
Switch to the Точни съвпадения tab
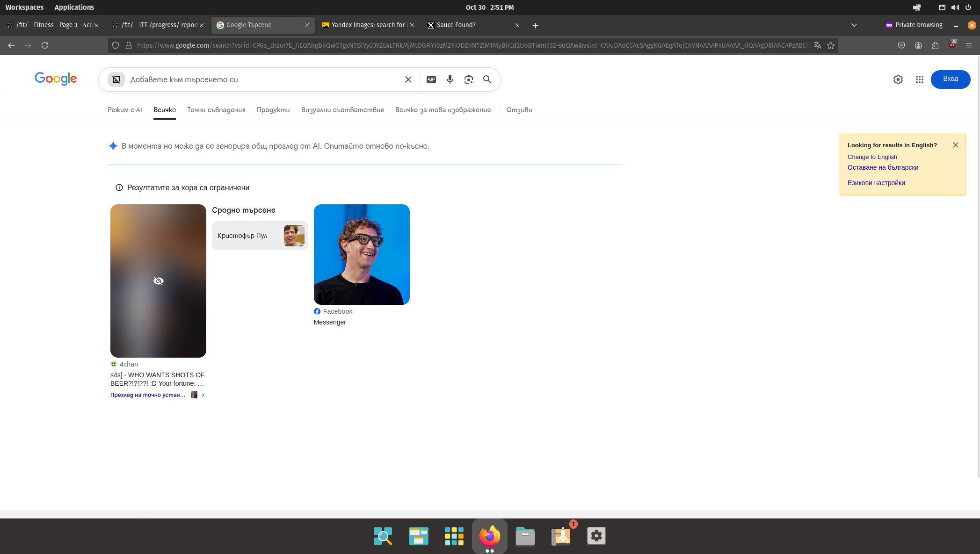pos(216,110)
